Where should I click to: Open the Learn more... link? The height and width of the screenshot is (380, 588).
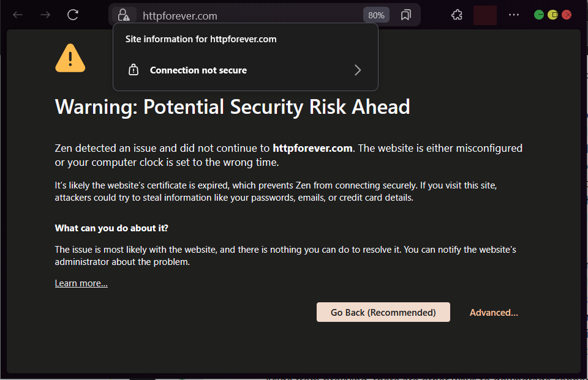(x=81, y=283)
